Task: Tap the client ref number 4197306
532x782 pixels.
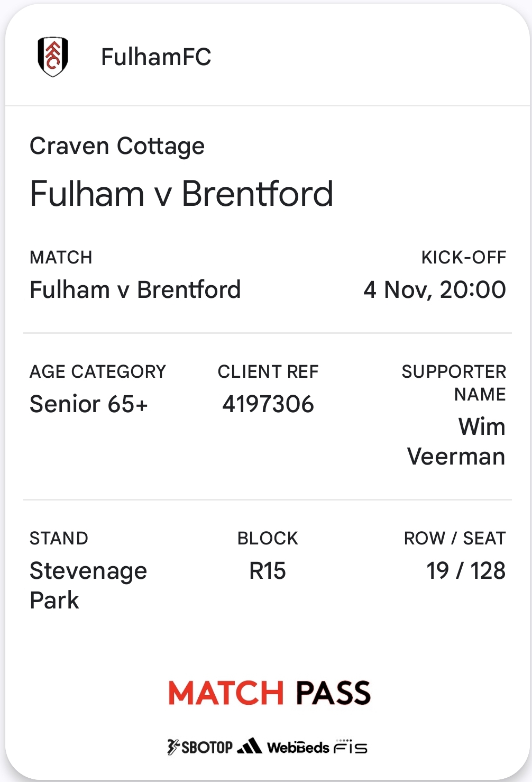Action: 268,404
